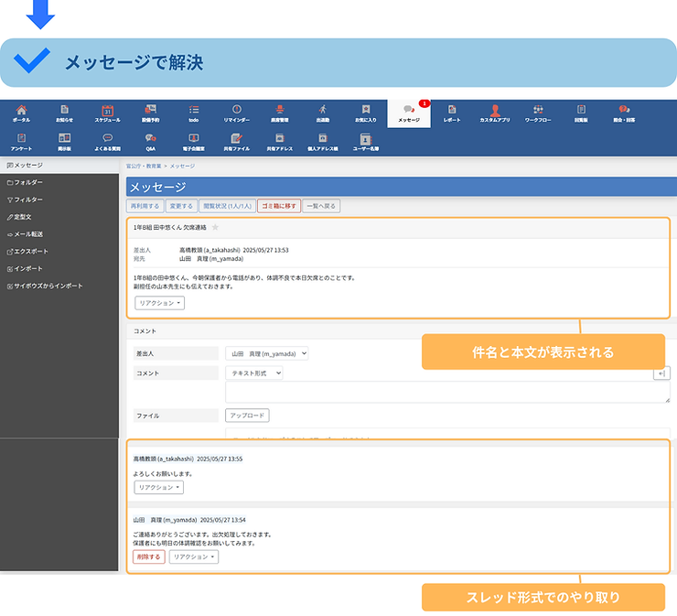This screenshot has width=677, height=616.
Task: Open the todo list icon
Action: 193,113
